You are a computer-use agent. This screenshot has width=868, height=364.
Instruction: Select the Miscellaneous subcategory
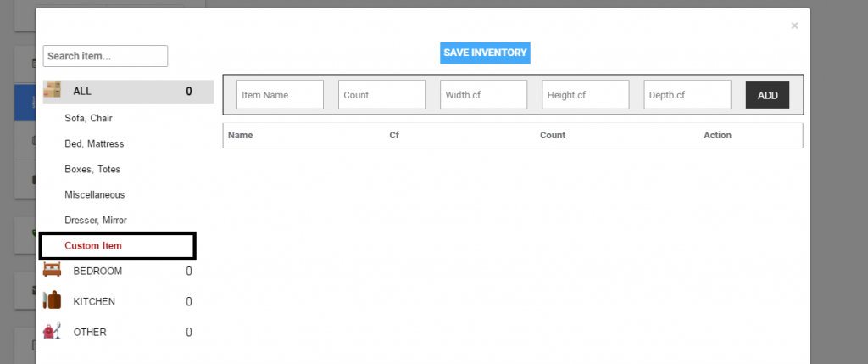[95, 194]
